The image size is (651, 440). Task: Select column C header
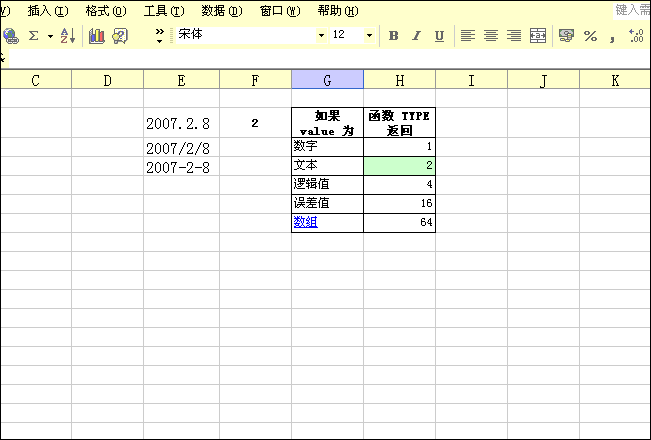[x=36, y=80]
